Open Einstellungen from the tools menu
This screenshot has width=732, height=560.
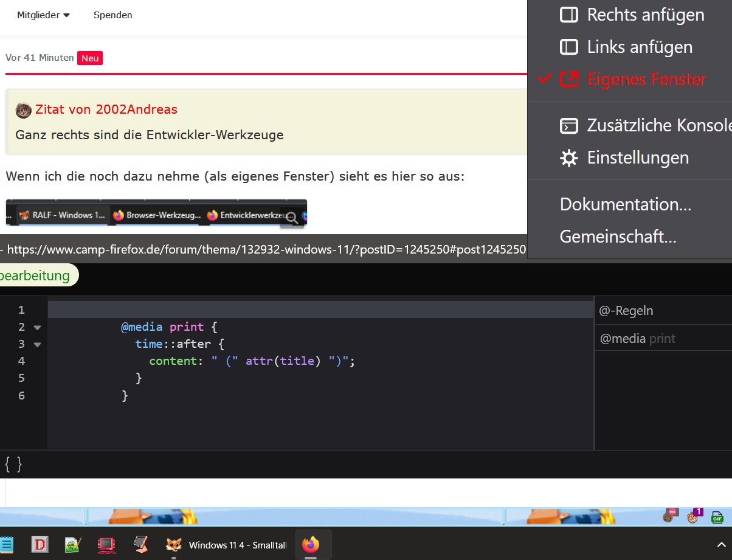pos(637,158)
